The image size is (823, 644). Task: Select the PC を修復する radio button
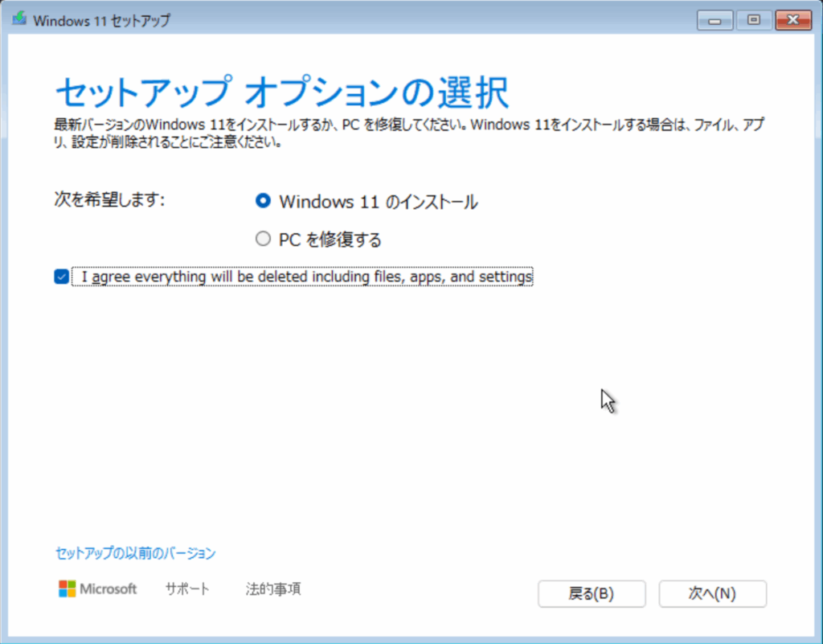point(262,239)
